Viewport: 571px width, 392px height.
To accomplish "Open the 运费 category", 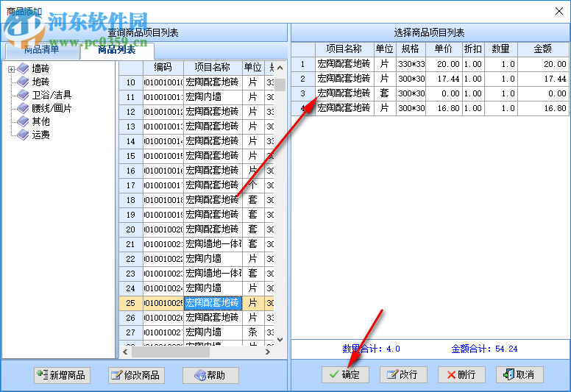I will 40,135.
